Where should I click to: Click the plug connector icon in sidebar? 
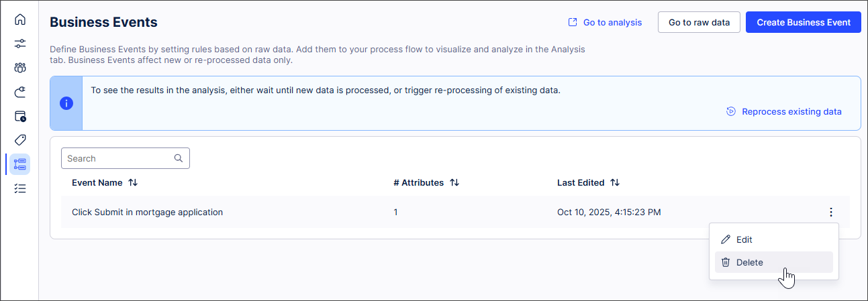coord(20,92)
